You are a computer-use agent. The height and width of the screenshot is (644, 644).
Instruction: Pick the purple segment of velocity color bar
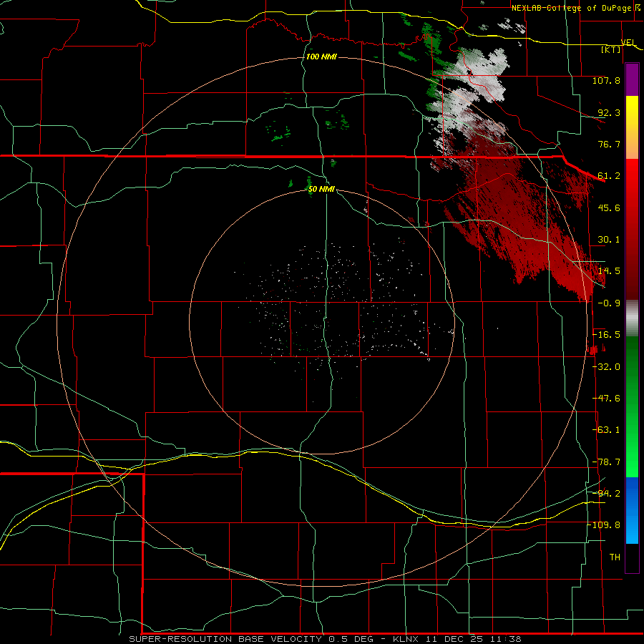coord(632,79)
